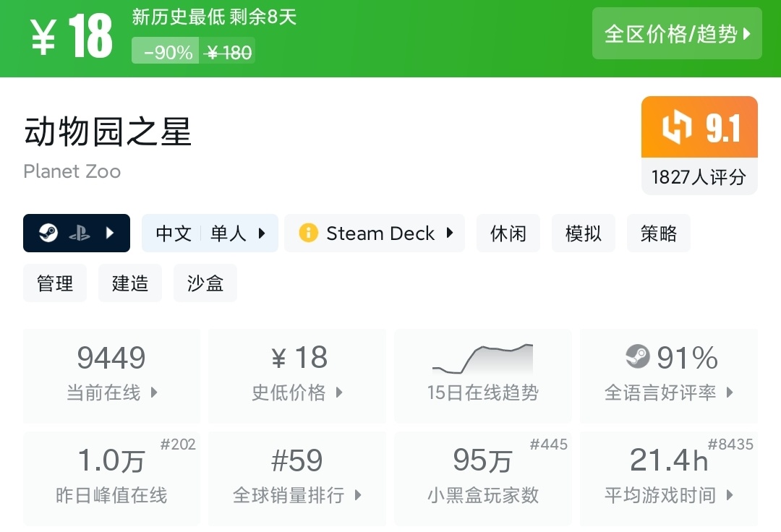
Task: Open 全区价格/趋势 regional prices
Action: (677, 34)
